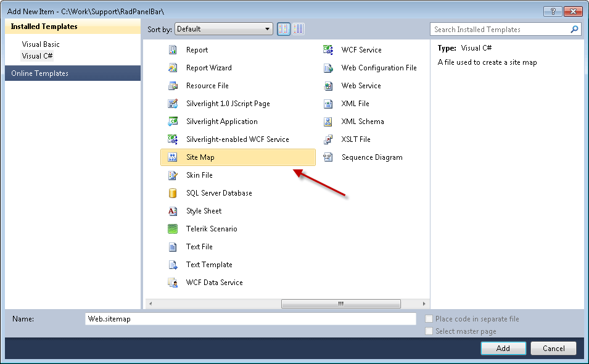Select the Silverlight Application icon
The width and height of the screenshot is (589, 364).
173,122
